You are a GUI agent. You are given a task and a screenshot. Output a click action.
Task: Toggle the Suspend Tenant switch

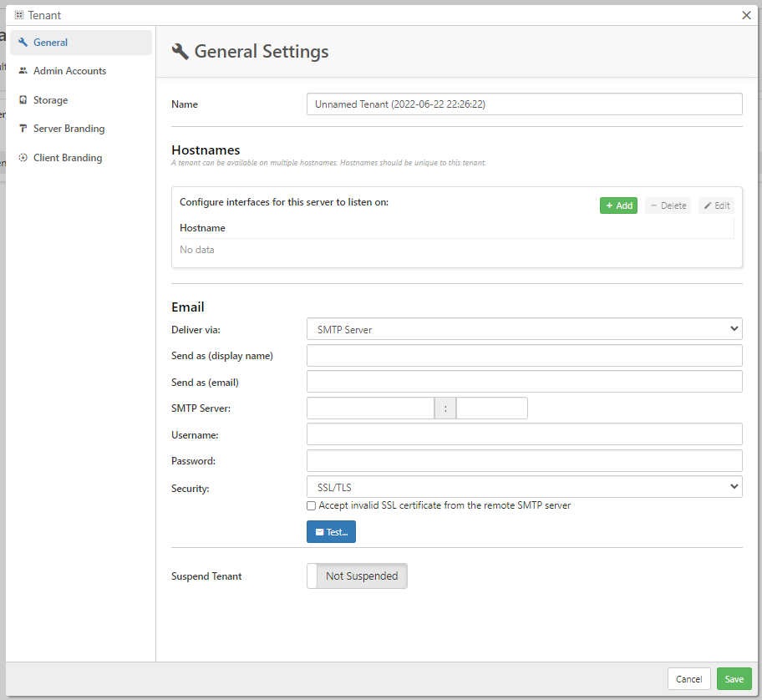[x=357, y=576]
